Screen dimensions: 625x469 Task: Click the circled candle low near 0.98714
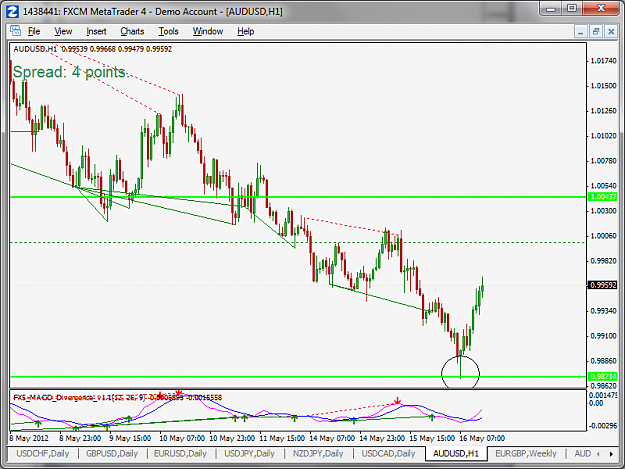[460, 371]
